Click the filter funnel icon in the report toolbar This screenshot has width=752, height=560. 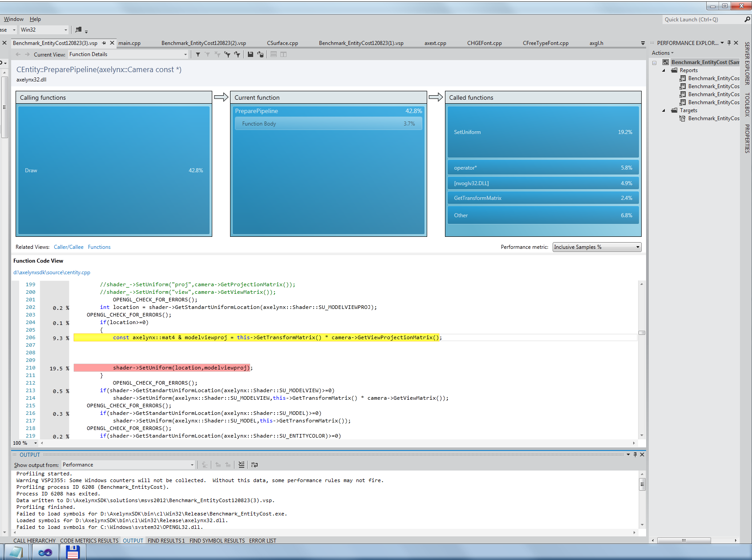pos(198,54)
